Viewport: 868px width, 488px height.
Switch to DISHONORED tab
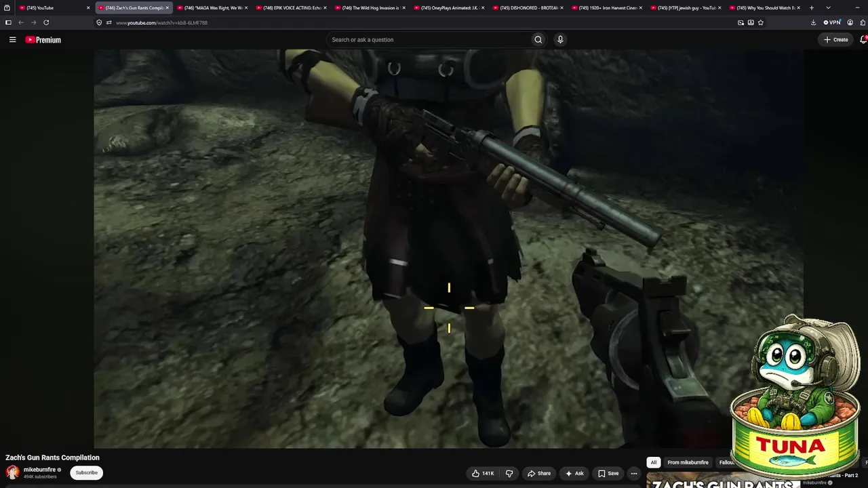pyautogui.click(x=529, y=8)
